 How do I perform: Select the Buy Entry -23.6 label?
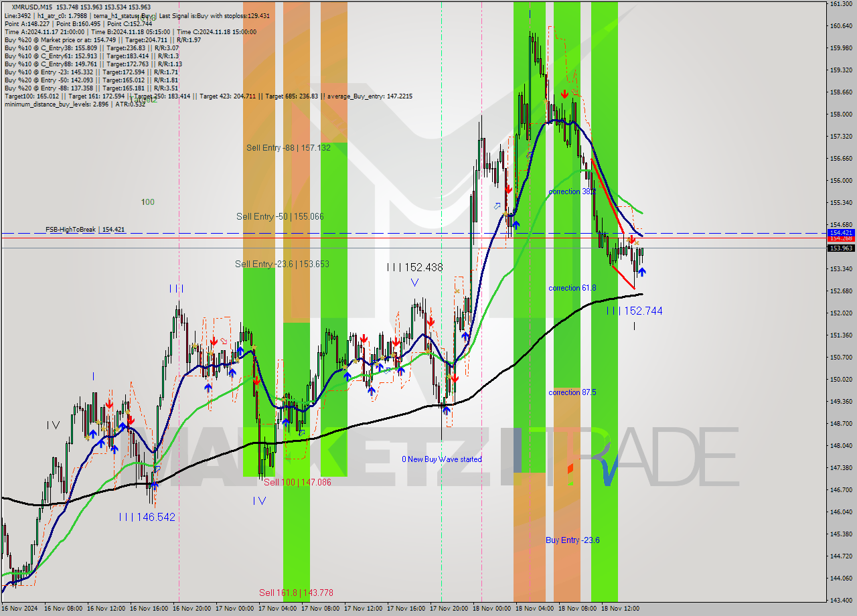(572, 540)
